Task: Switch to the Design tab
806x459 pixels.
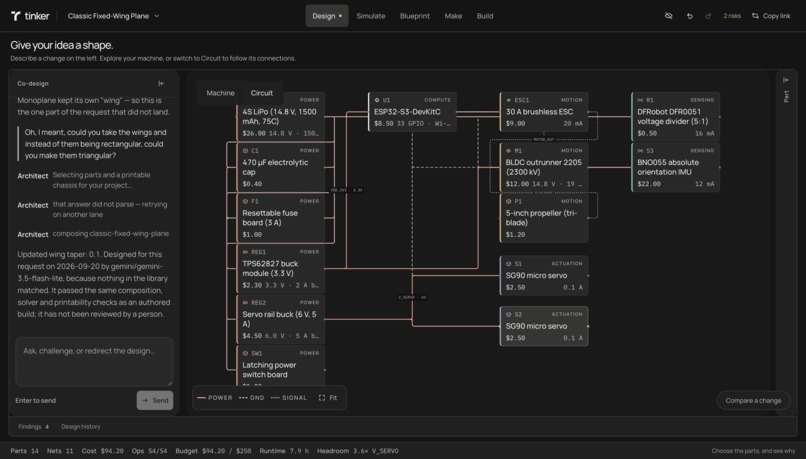Action: 327,16
